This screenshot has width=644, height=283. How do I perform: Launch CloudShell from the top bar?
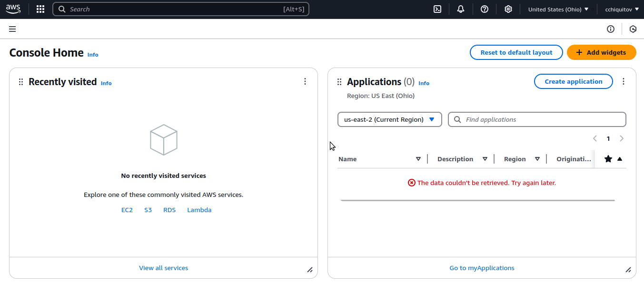tap(437, 9)
